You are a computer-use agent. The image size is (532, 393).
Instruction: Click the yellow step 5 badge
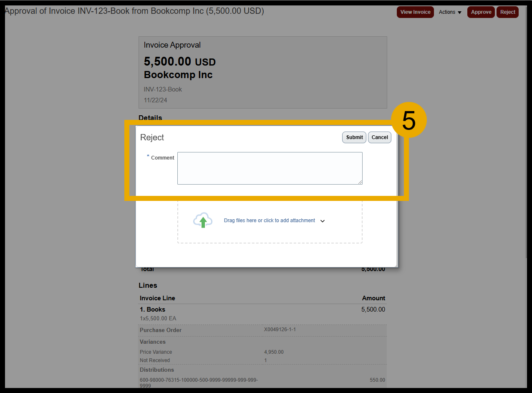408,120
